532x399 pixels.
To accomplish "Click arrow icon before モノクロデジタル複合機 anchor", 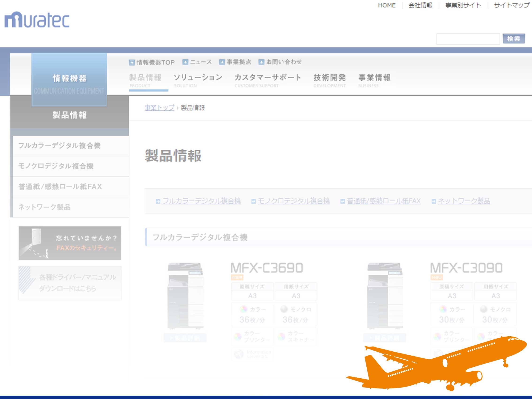I will 254,201.
